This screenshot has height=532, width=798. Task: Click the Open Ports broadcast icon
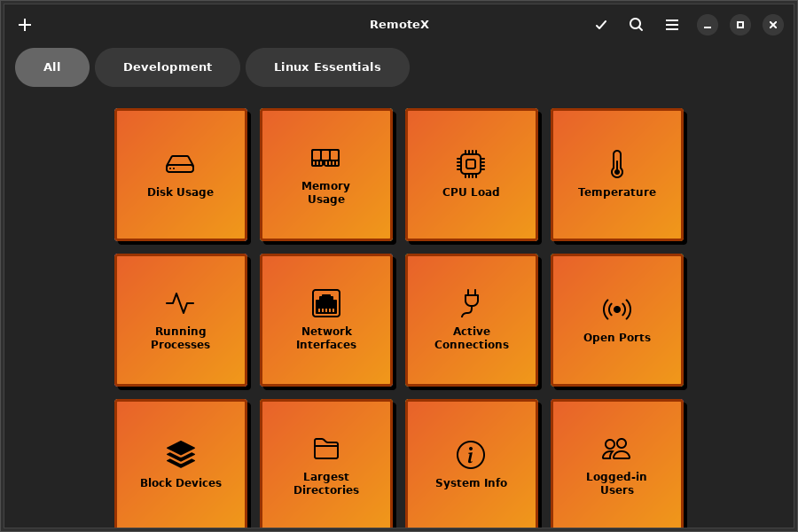pyautogui.click(x=617, y=309)
